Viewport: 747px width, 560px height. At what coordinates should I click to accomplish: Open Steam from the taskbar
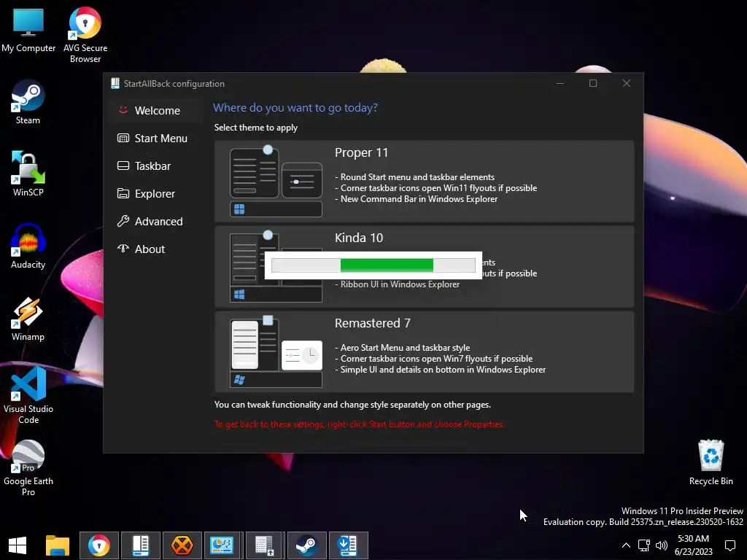tap(307, 545)
